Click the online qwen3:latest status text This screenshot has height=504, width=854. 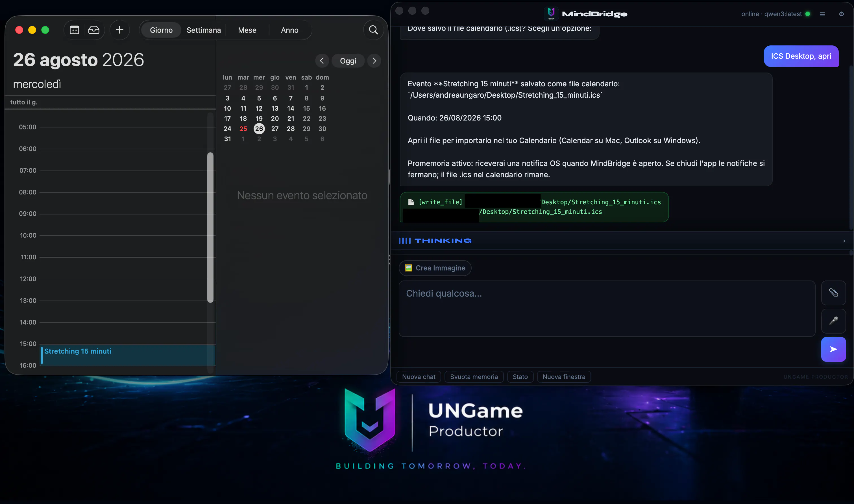pyautogui.click(x=772, y=14)
